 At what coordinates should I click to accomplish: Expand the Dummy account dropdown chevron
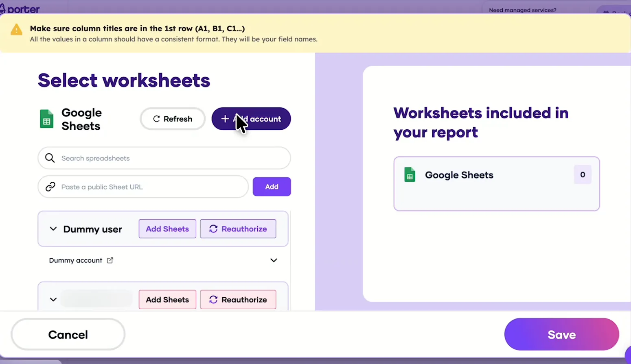[x=274, y=260]
